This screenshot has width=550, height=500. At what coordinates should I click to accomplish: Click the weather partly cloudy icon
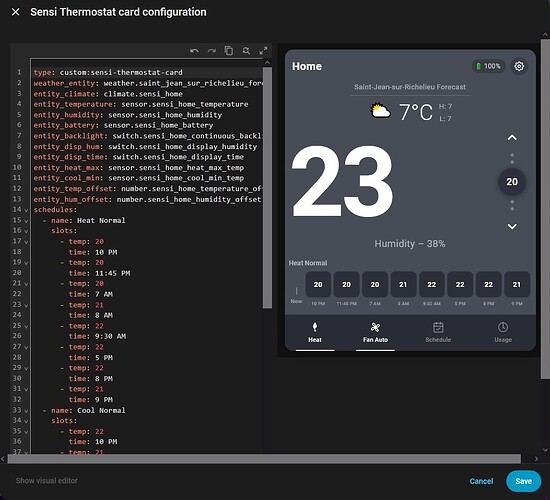381,111
